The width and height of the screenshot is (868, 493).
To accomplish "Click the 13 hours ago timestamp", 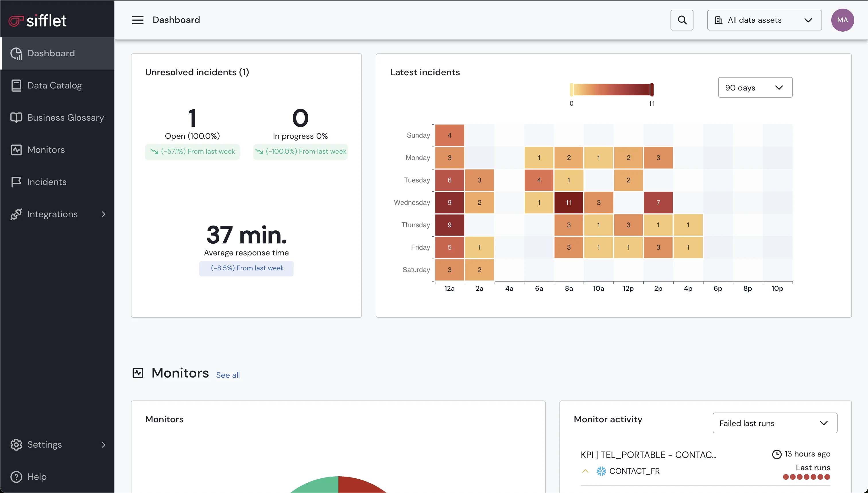I will tap(807, 454).
